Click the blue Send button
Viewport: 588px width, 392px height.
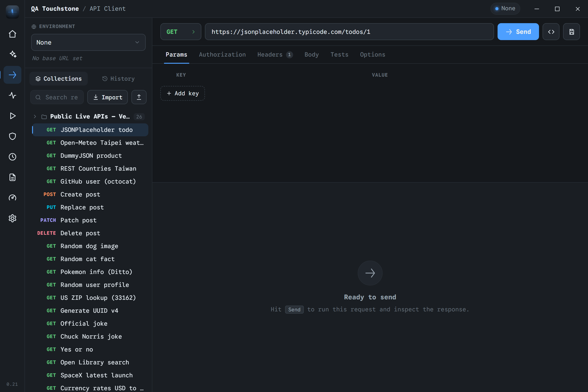coord(518,32)
